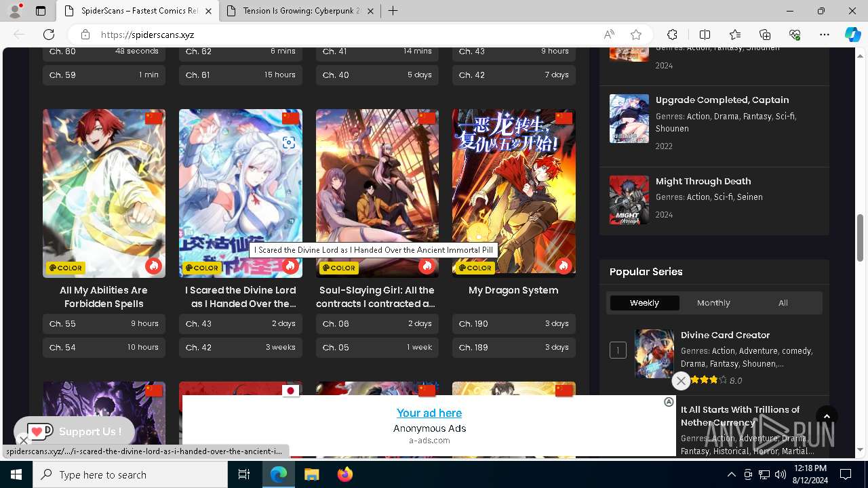The height and width of the screenshot is (488, 868).
Task: Open the volume tray icon
Action: coord(780,474)
